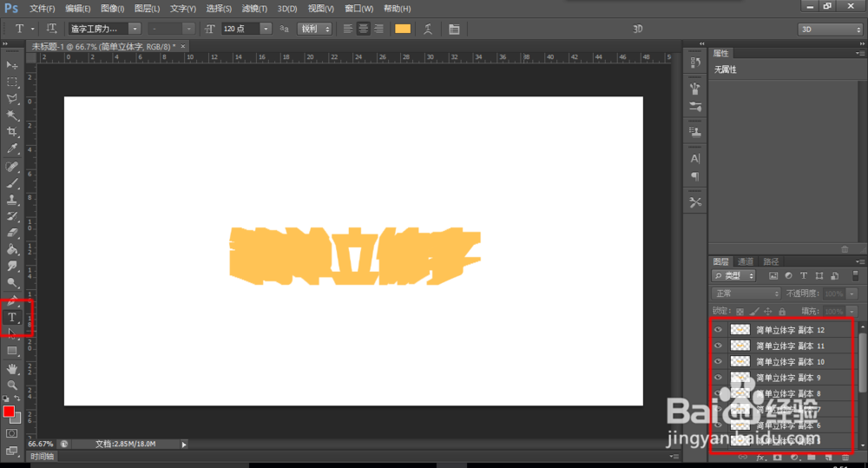868x468 pixels.
Task: Select the Move tool
Action: (11, 65)
